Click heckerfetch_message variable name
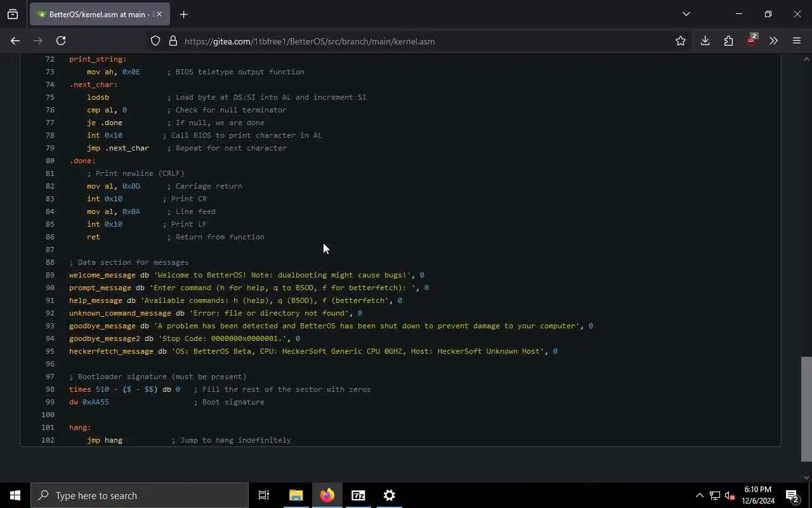Image resolution: width=812 pixels, height=508 pixels. point(111,351)
